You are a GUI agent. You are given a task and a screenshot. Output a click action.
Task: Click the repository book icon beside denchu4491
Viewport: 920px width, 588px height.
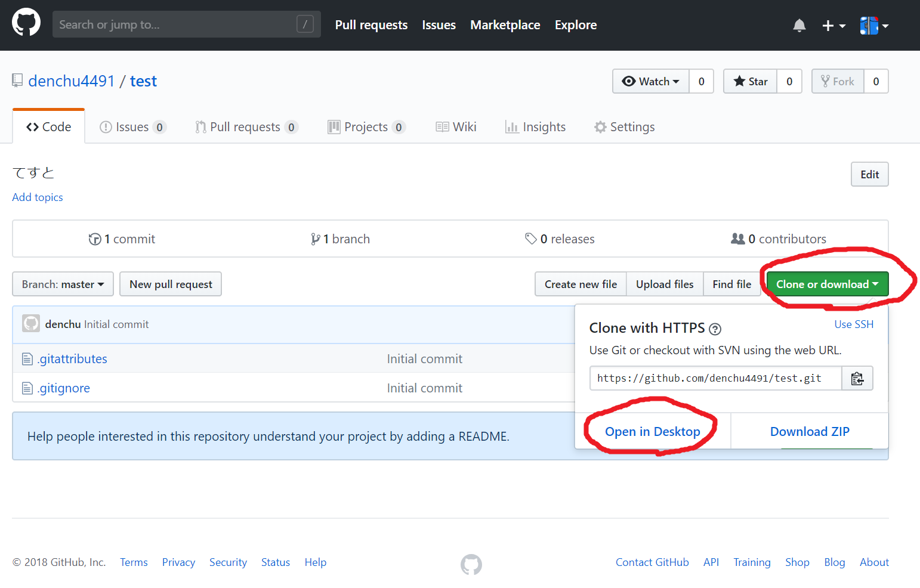pos(17,81)
